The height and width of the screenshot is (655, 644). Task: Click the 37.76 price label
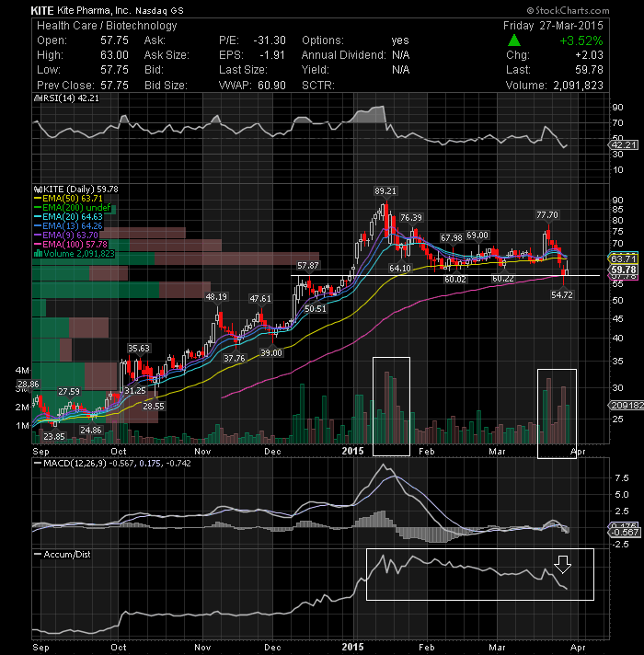point(235,359)
